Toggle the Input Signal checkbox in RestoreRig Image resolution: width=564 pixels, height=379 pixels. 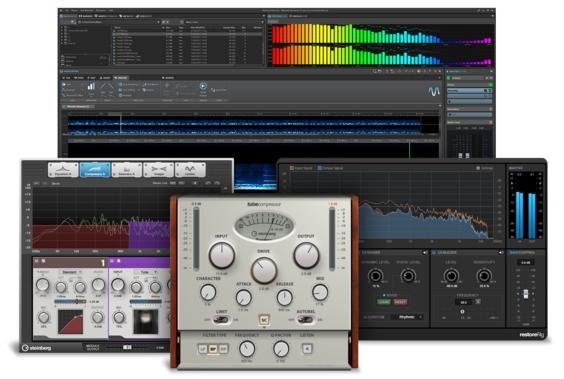292,168
